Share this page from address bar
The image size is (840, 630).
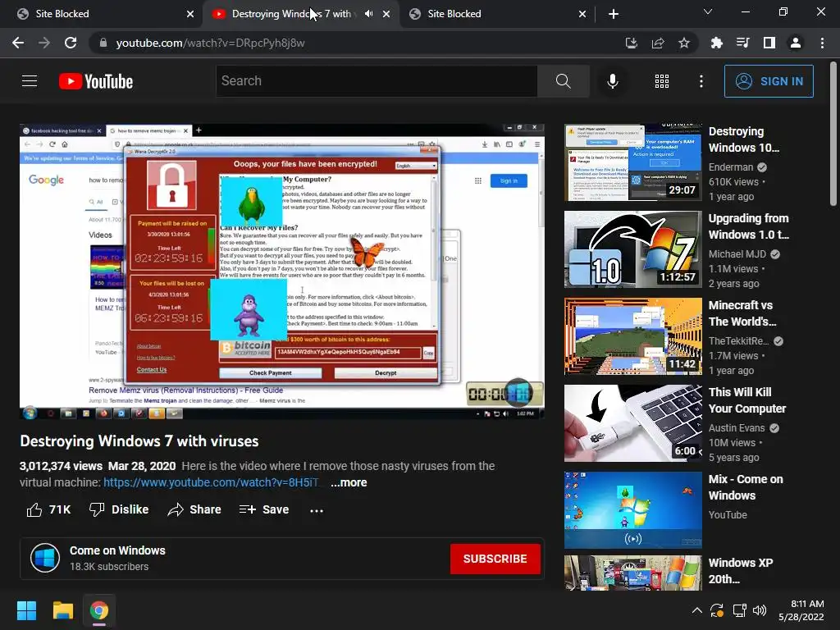658,43
